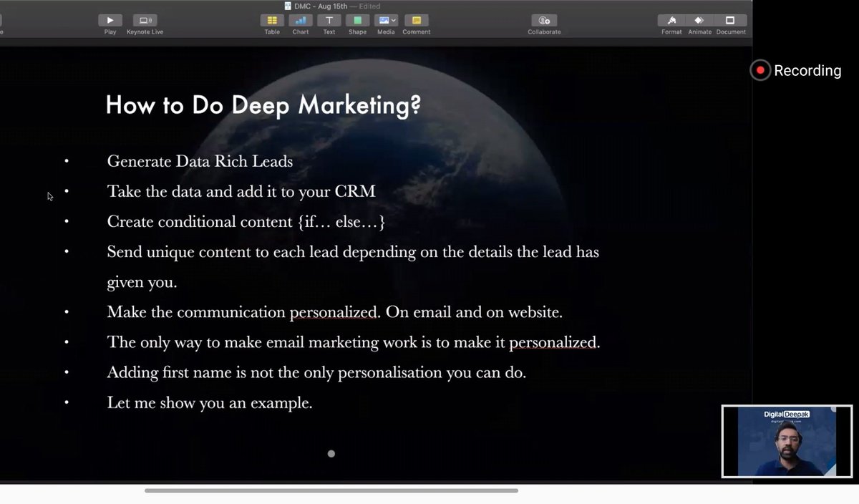859x504 pixels.
Task: Open the Document inspector panel
Action: [x=730, y=21]
